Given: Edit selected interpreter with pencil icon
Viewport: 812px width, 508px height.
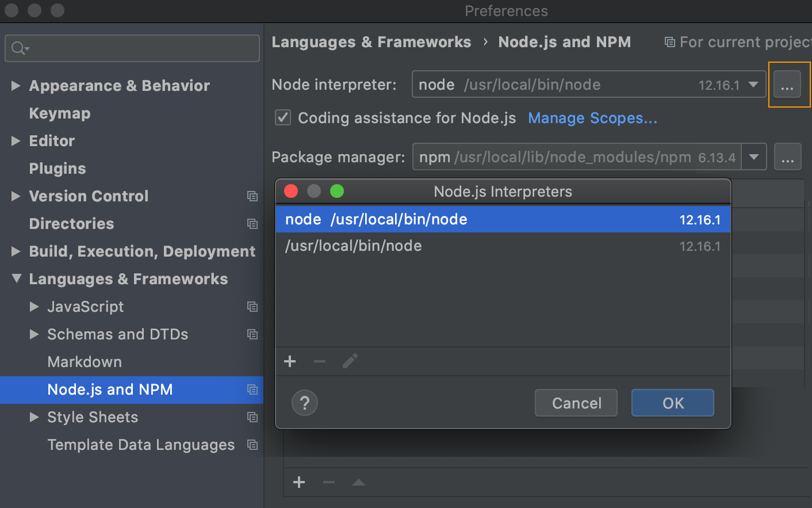Looking at the screenshot, I should (x=350, y=361).
